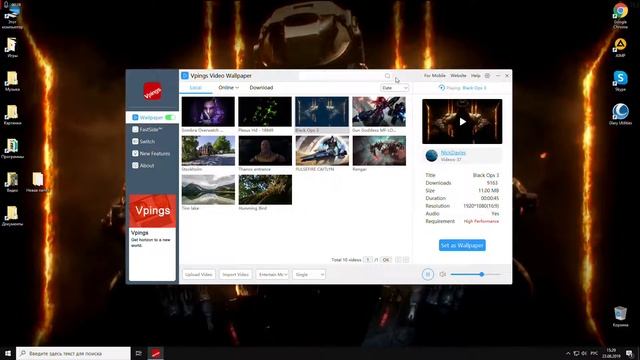Play the Black Ops 3 preview video
Screen dimensions: 640x360
click(x=462, y=122)
